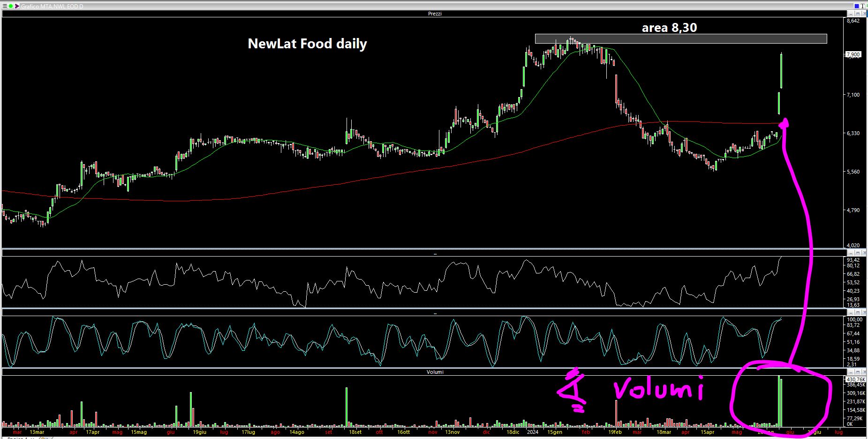868x439 pixels.
Task: Click the 19feb date label on the time axis
Action: 615,432
